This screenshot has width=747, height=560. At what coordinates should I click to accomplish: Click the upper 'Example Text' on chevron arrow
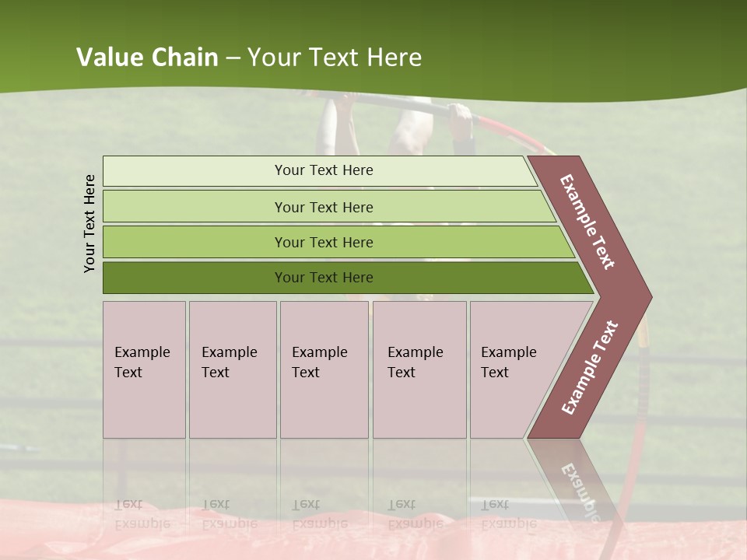tap(587, 222)
